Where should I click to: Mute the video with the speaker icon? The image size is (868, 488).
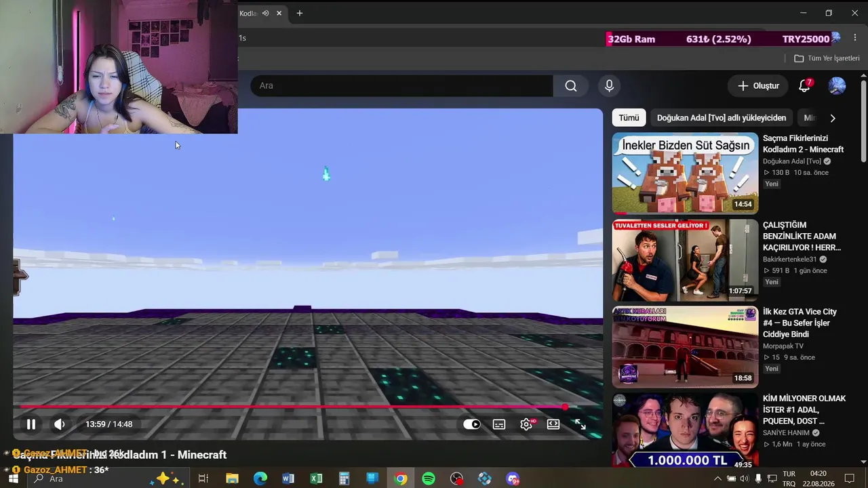pyautogui.click(x=60, y=424)
